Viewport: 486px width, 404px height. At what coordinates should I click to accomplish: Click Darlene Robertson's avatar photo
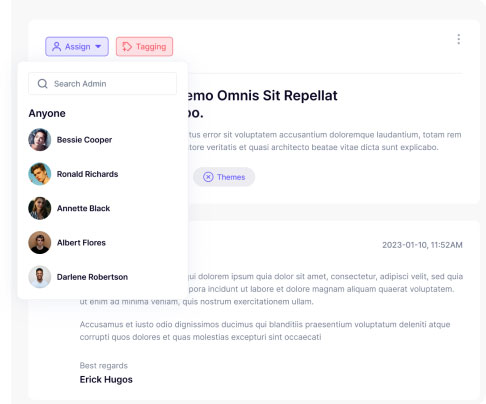[x=40, y=277]
